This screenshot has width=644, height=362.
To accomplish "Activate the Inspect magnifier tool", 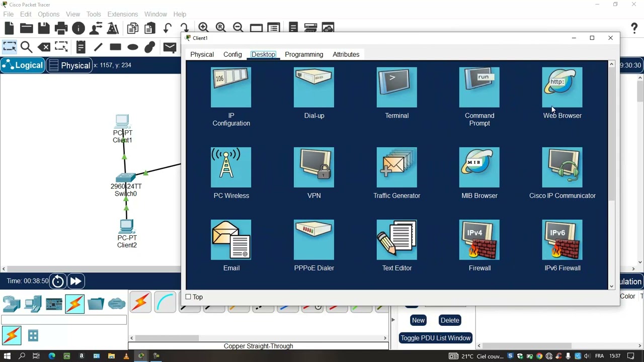I will (x=26, y=47).
